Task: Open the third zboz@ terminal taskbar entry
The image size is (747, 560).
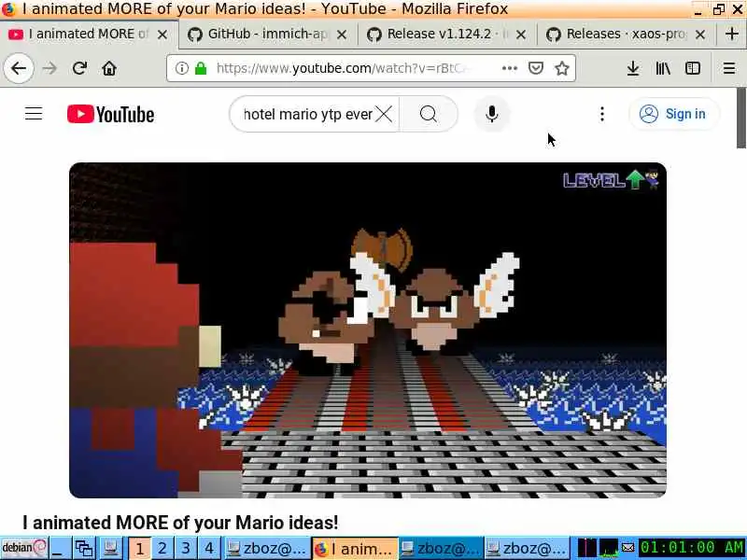Action: click(527, 549)
